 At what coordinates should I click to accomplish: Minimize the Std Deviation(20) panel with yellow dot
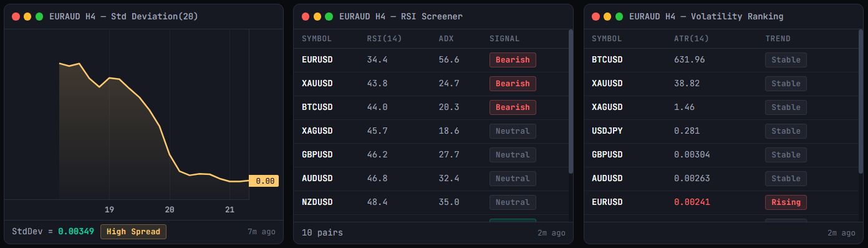pyautogui.click(x=27, y=16)
